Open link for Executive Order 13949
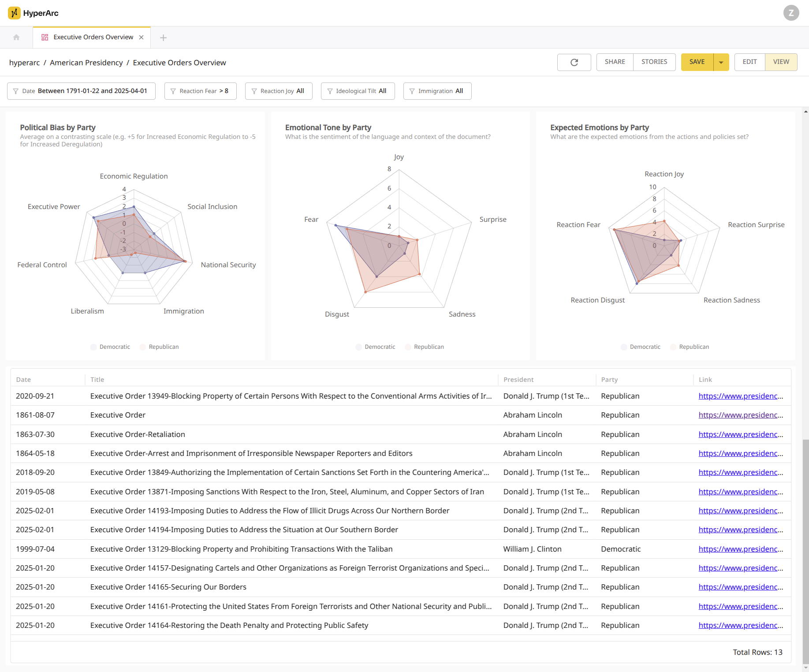 [741, 396]
